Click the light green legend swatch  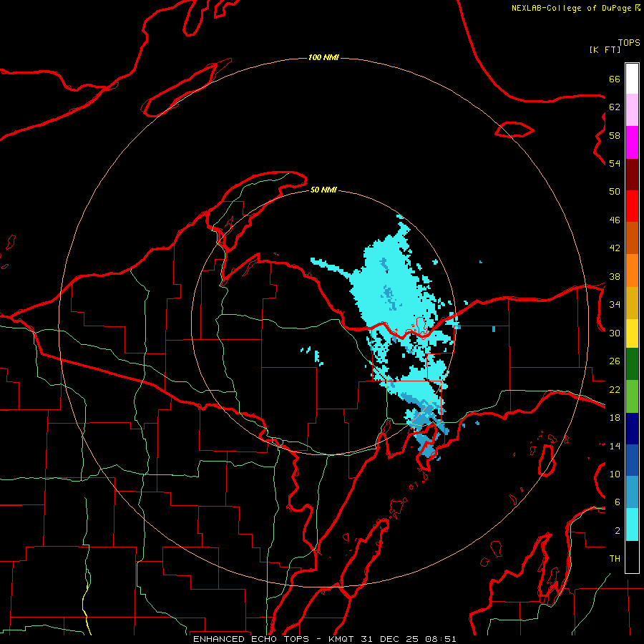pos(632,396)
